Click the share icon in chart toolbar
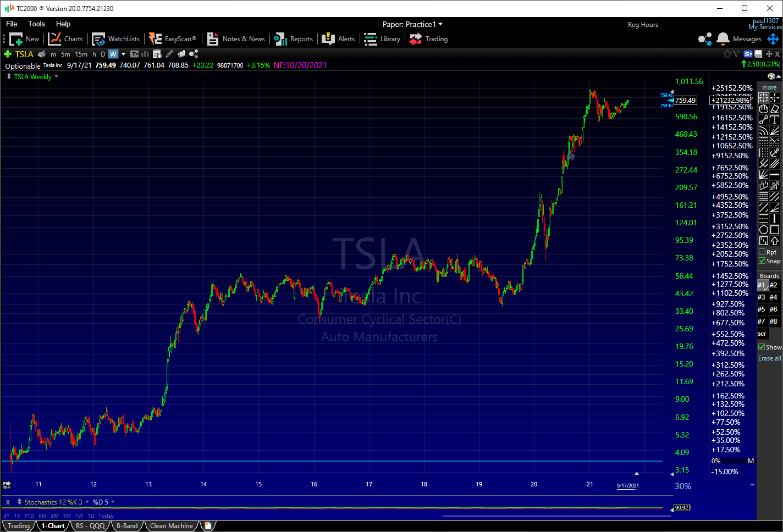This screenshot has width=783, height=532. pyautogui.click(x=194, y=54)
